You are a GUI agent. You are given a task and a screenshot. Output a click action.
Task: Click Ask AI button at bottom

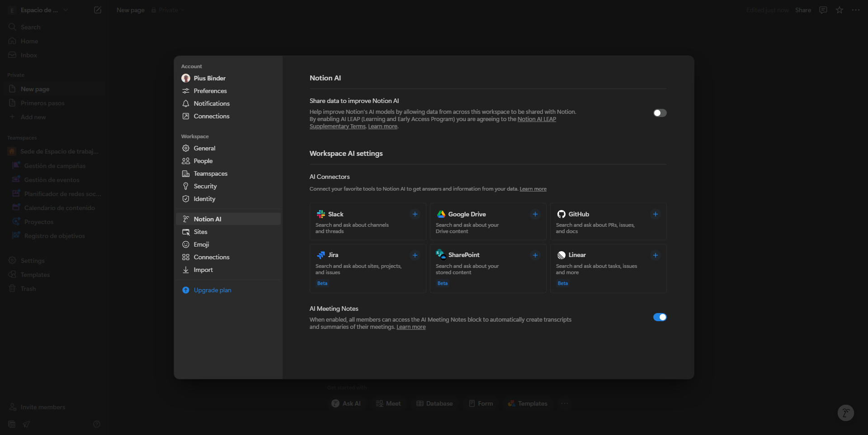[346, 403]
